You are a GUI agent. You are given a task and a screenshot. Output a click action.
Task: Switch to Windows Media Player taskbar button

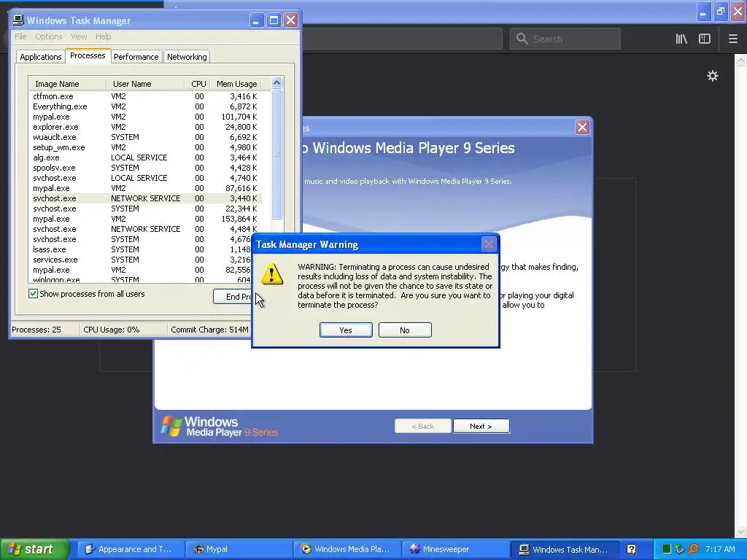click(347, 550)
